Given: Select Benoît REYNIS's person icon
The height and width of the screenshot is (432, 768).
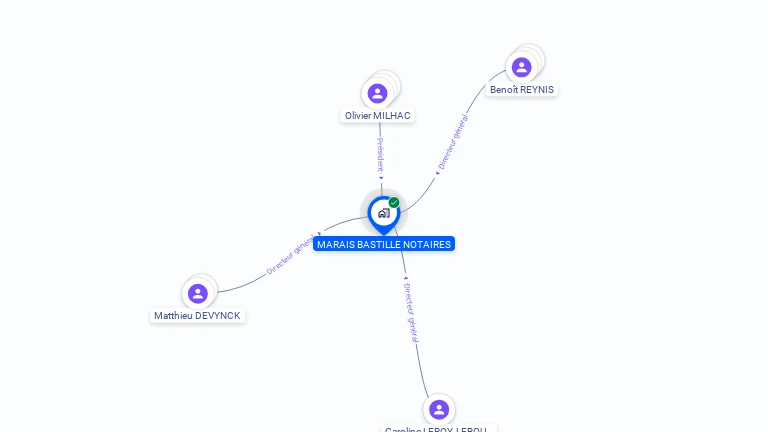Looking at the screenshot, I should 522,67.
